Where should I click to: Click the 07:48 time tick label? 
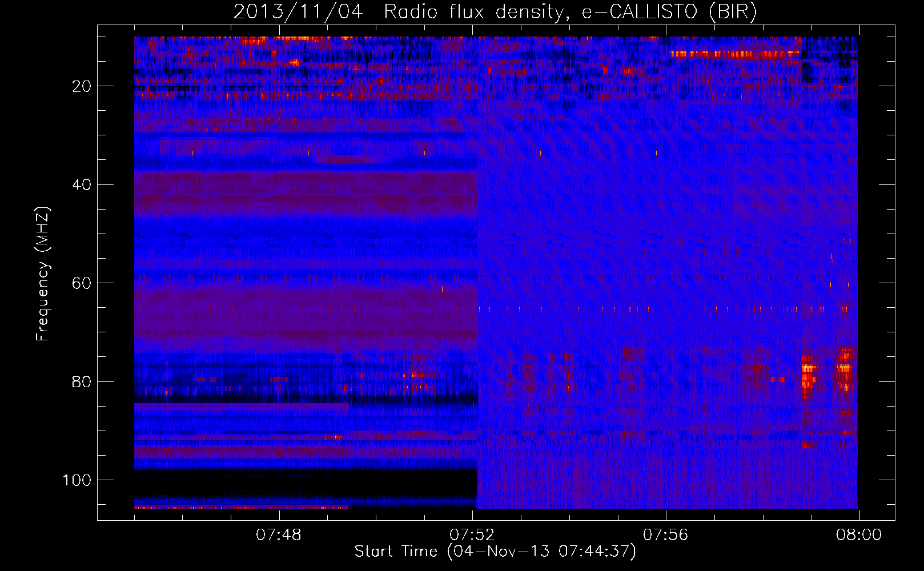click(279, 535)
